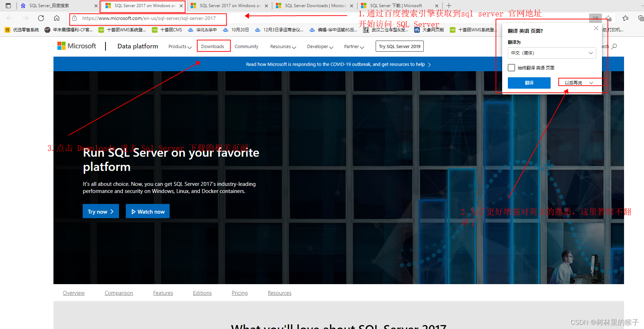644x329 pixels.
Task: Close the SQL Server Downloads tab
Action: pyautogui.click(x=352, y=6)
